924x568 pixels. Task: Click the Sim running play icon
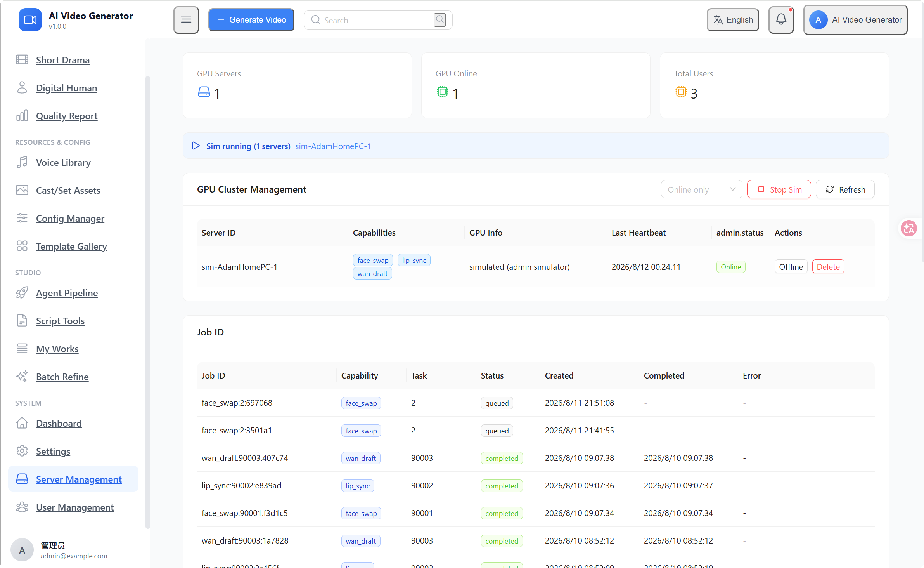tap(196, 146)
